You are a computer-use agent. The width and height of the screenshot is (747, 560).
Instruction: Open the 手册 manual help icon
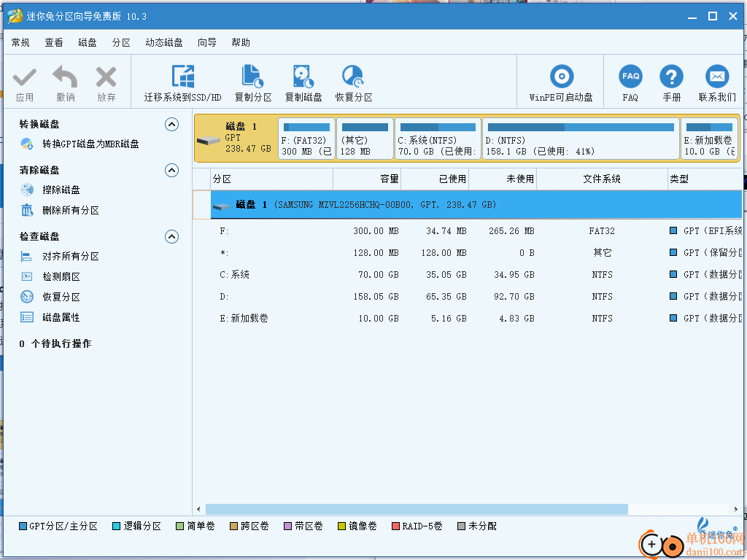pyautogui.click(x=671, y=76)
